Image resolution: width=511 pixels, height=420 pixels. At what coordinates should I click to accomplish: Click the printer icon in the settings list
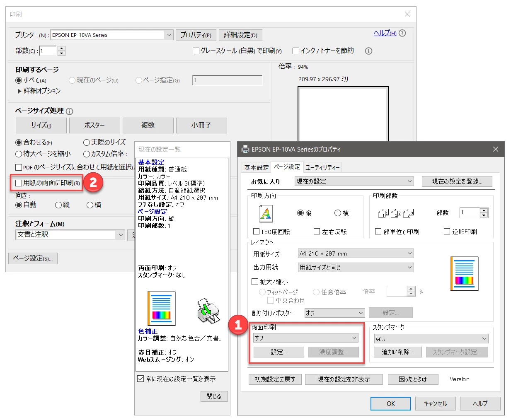click(x=208, y=311)
